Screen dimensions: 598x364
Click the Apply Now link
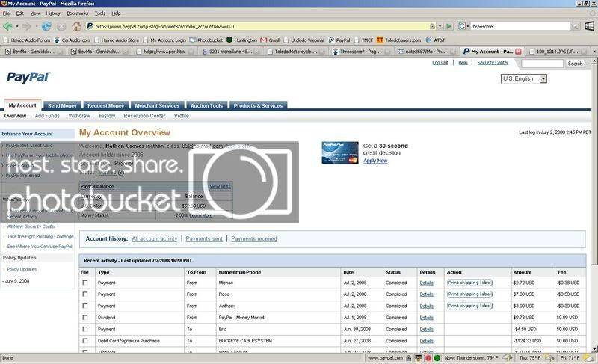(x=375, y=161)
